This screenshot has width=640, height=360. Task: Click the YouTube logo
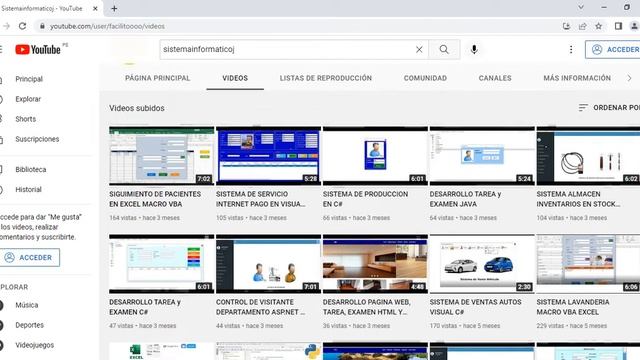pyautogui.click(x=38, y=49)
